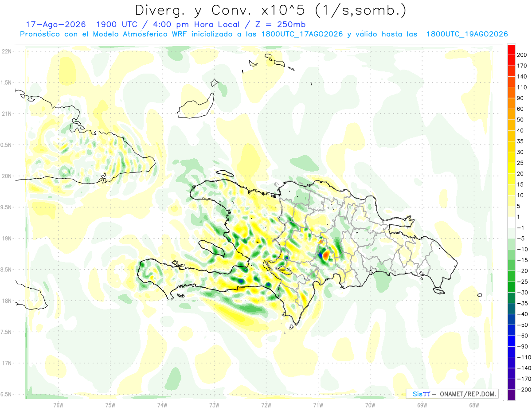The width and height of the screenshot is (532, 411).
Task: Click the "-90" colorbar value
Action: click(523, 347)
